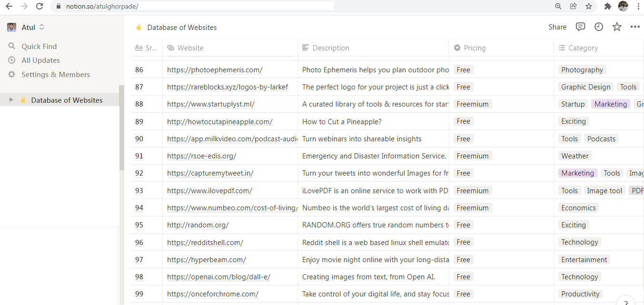Screen dimensions: 644x305
Task: Click the page emoji icon beside title
Action: coord(139,27)
